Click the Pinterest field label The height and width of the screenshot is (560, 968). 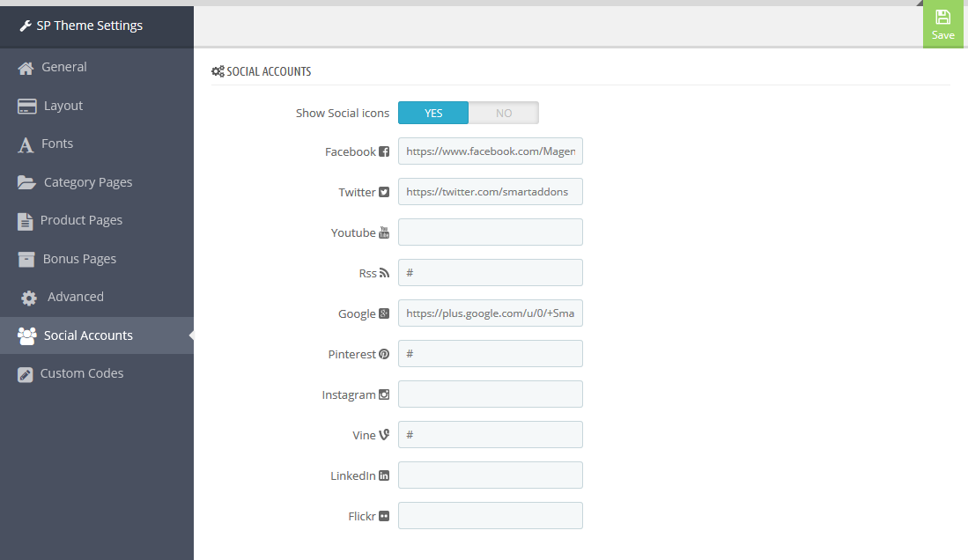pos(352,354)
